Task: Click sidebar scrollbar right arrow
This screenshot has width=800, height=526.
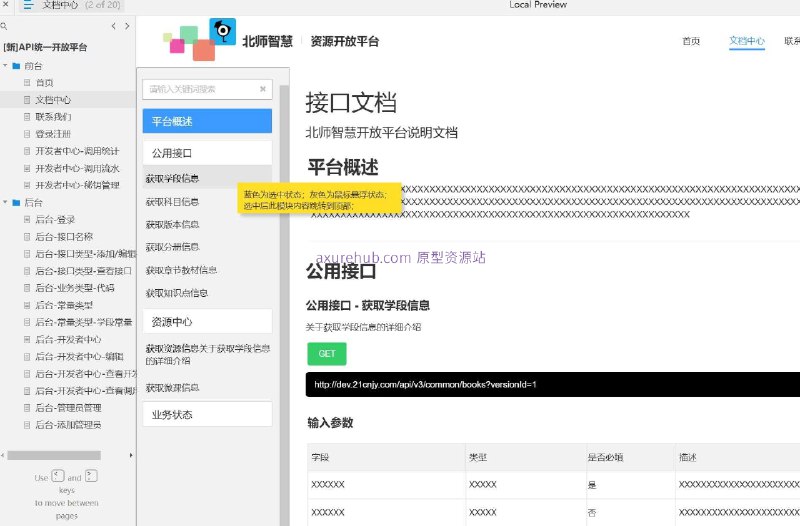Action: click(x=131, y=455)
